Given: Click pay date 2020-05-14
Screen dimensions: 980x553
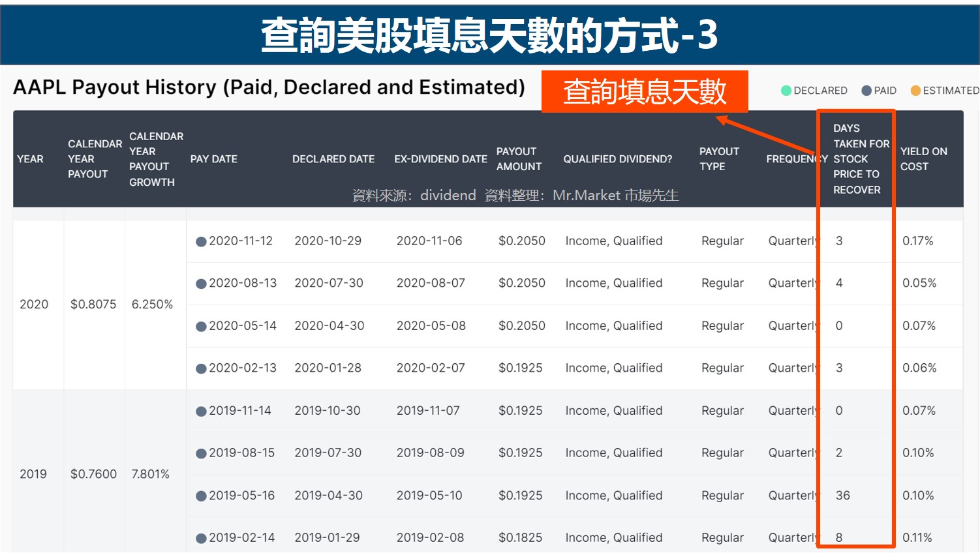Looking at the screenshot, I should click(x=243, y=325).
